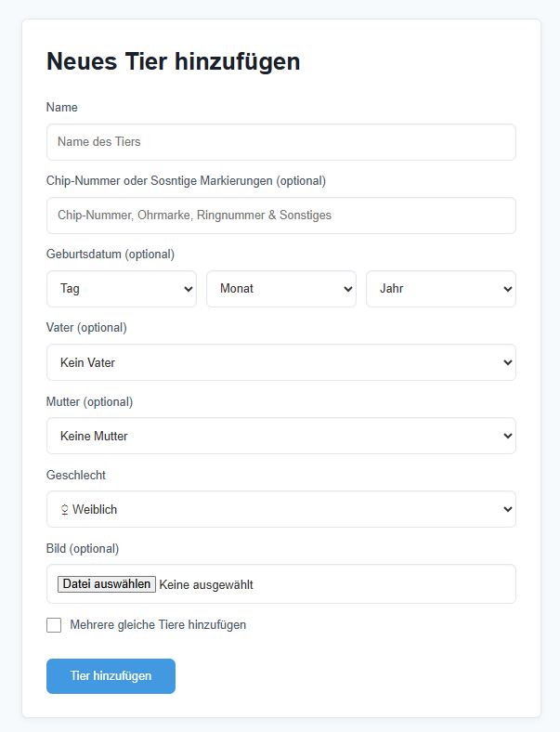Click the chevron arrow on Mutter select
This screenshot has height=732, width=560.
click(508, 436)
